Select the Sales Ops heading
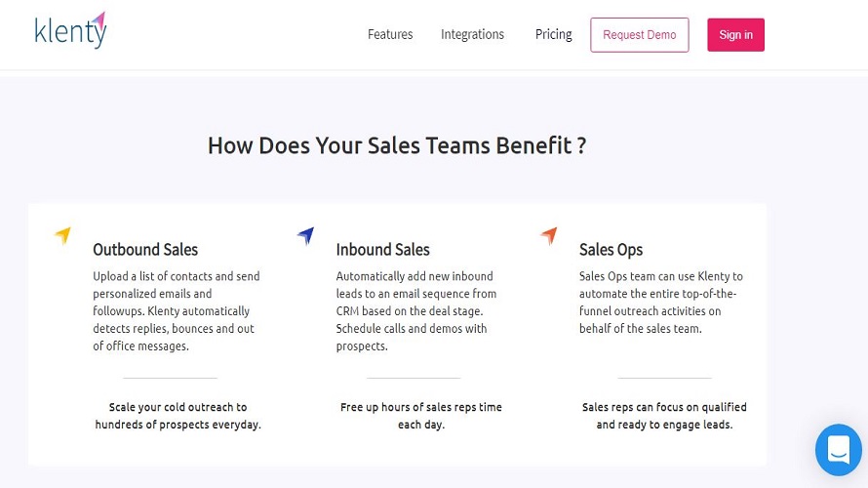The width and height of the screenshot is (868, 488). click(x=612, y=250)
